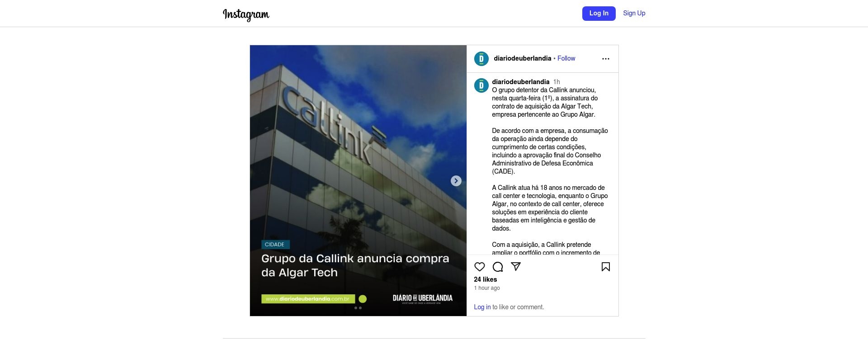Save post with bookmark icon
The image size is (868, 359).
click(x=606, y=267)
